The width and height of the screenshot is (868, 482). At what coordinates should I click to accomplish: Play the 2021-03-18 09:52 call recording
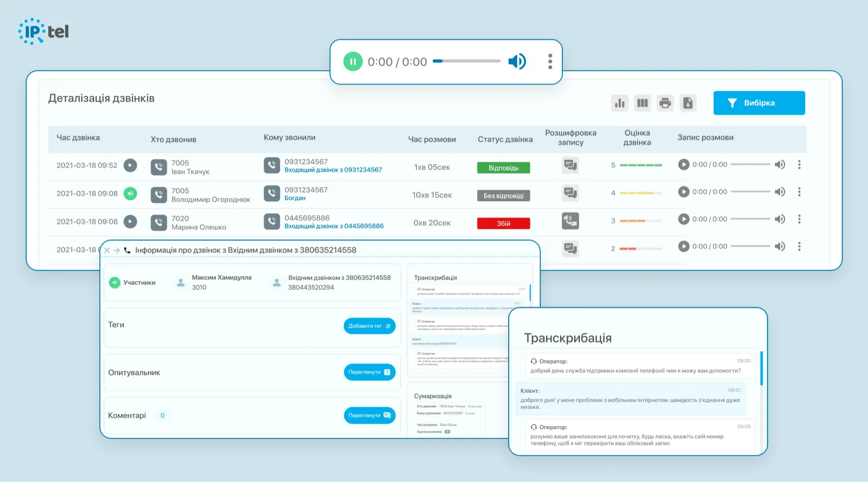[x=130, y=165]
